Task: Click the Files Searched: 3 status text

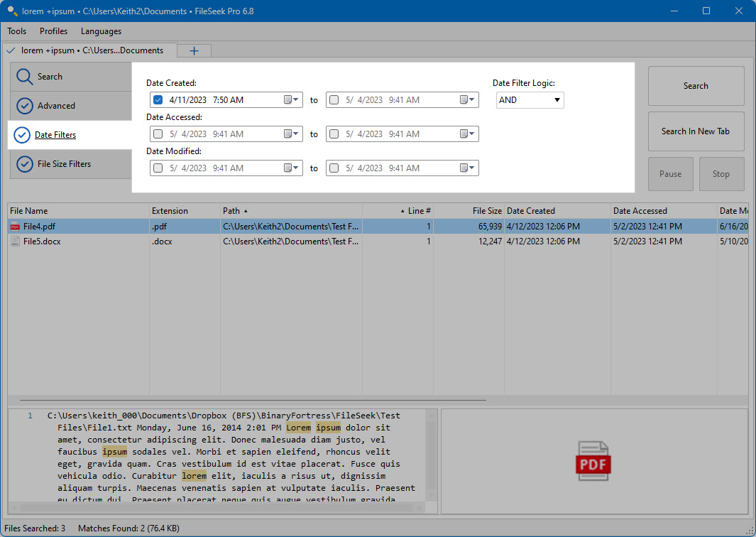Action: (35, 528)
